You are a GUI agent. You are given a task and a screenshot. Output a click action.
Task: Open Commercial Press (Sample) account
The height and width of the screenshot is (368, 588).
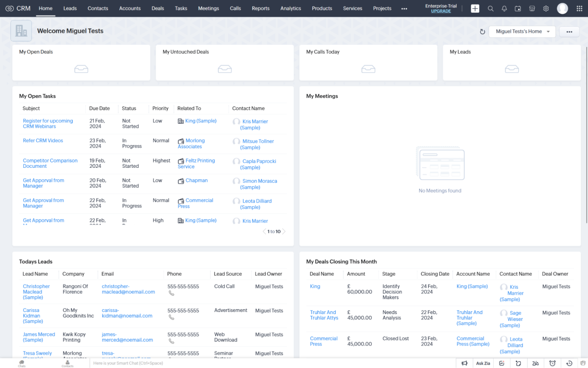473,341
